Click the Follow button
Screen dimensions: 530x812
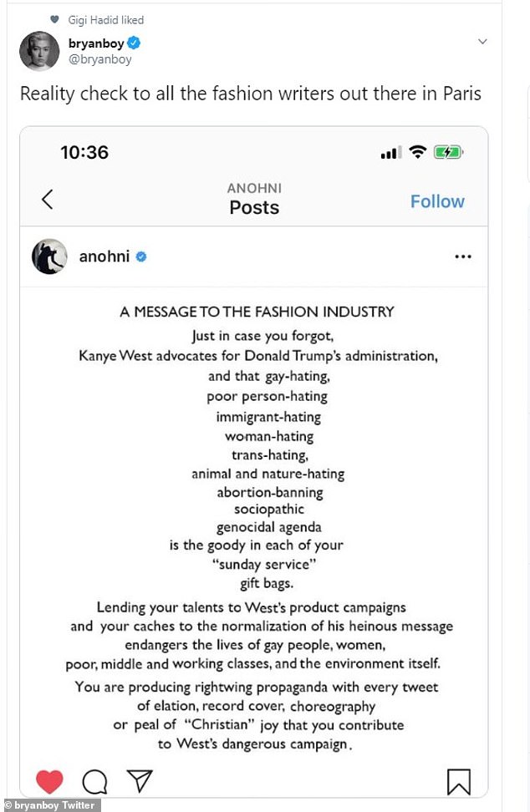pos(437,201)
